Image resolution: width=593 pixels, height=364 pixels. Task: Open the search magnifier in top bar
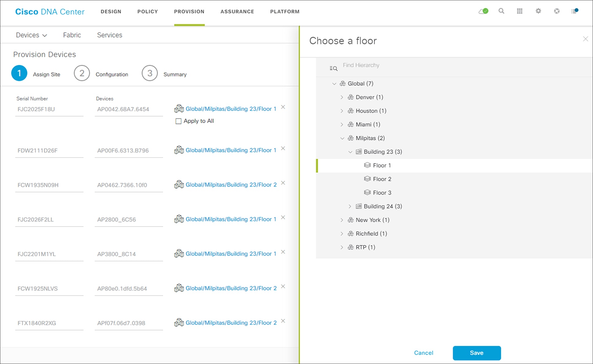pos(501,11)
